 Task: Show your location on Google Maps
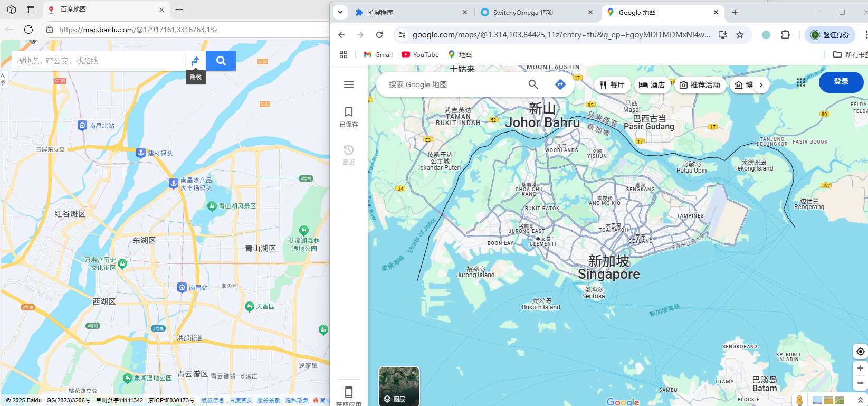[x=860, y=352]
